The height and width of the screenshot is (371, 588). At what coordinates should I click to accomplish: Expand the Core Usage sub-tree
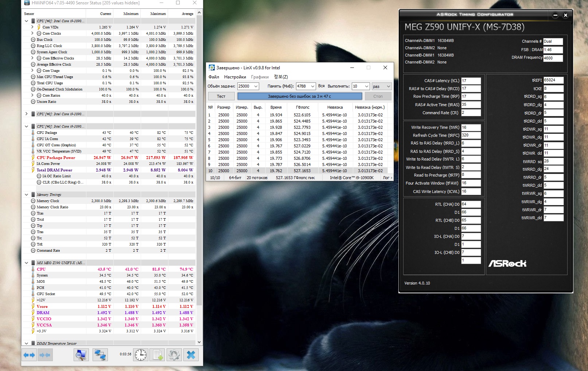point(32,70)
